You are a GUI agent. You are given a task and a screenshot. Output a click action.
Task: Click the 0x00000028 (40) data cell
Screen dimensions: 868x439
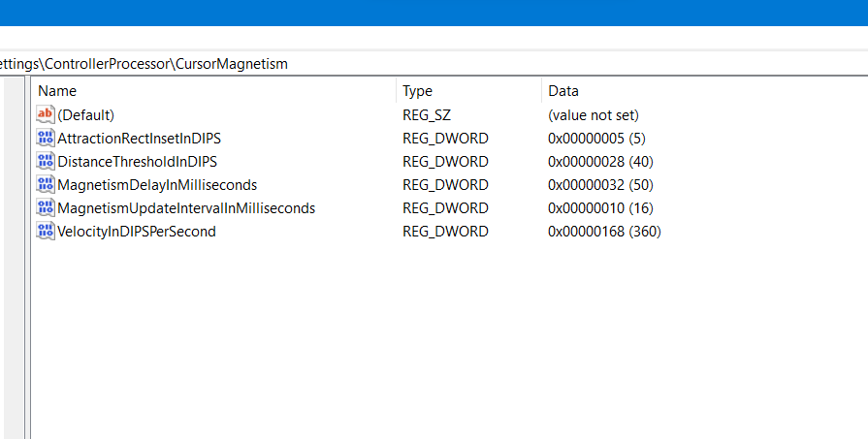(600, 162)
